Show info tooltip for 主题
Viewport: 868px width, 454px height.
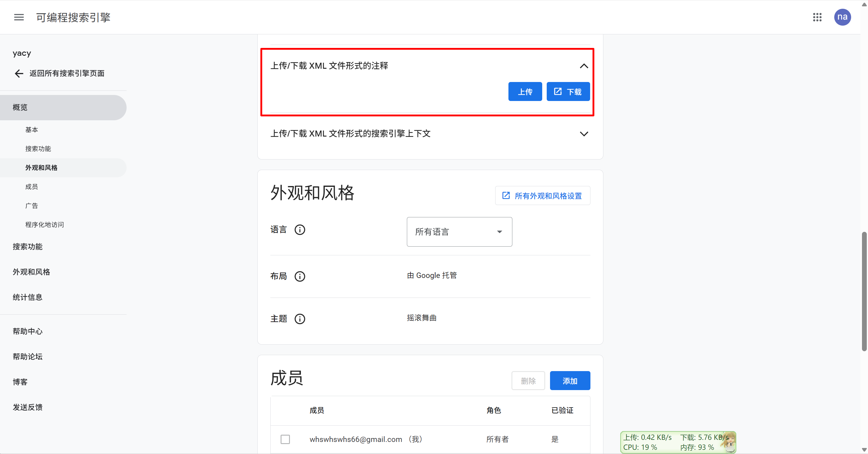[300, 319]
